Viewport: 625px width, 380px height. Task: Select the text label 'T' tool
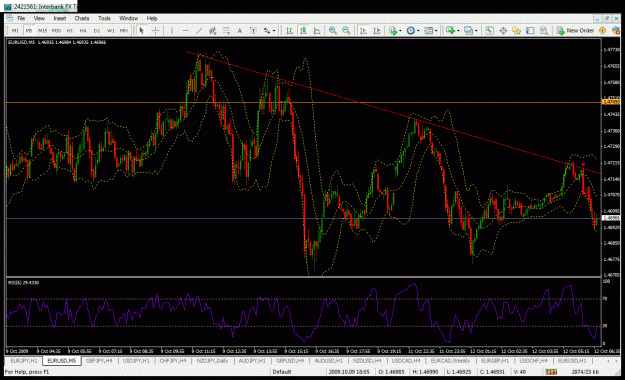coord(253,31)
